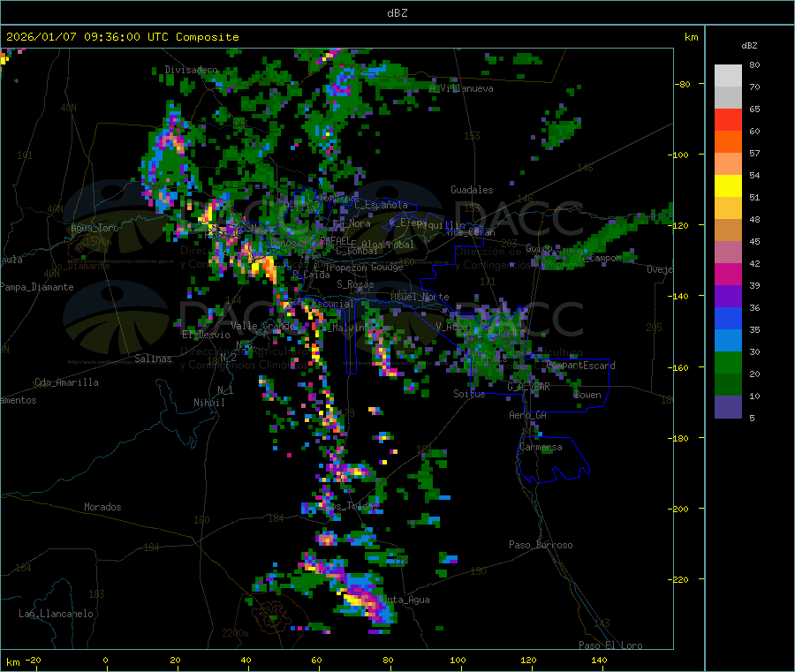Screen dimensions: 795x672
Task: Select the 'Soitue' map label
Action: (469, 394)
